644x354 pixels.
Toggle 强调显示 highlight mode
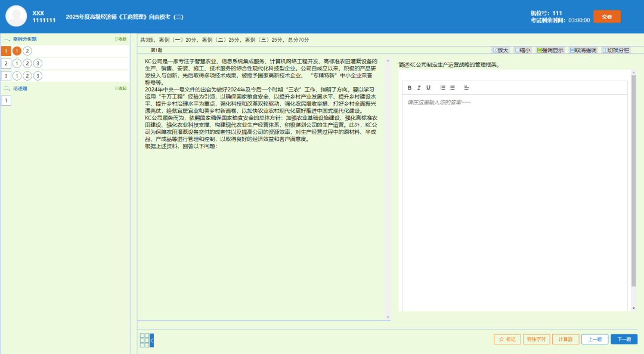[x=550, y=50]
